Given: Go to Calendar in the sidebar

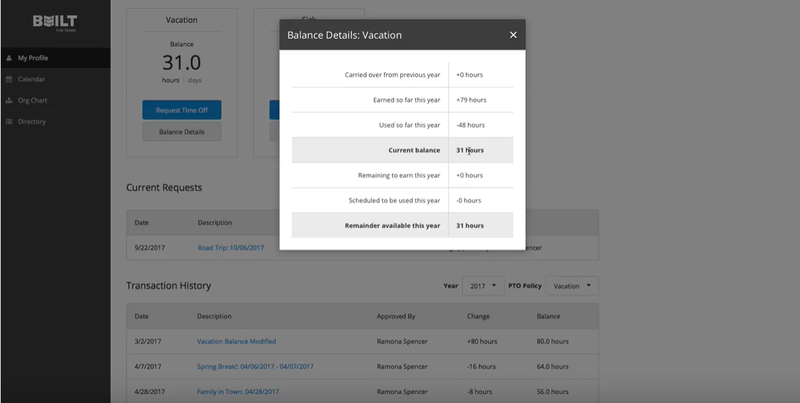Looking at the screenshot, I should 55,79.
